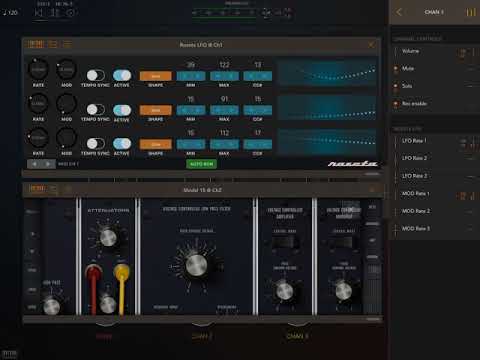This screenshot has height=360, width=480.
Task: Click the record transport icon
Action: pyautogui.click(x=70, y=13)
